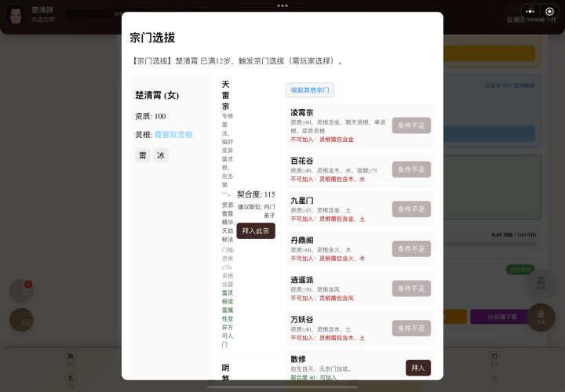Open the 霜雷双灵根 spirit root link
The height and width of the screenshot is (392, 565).
173,135
